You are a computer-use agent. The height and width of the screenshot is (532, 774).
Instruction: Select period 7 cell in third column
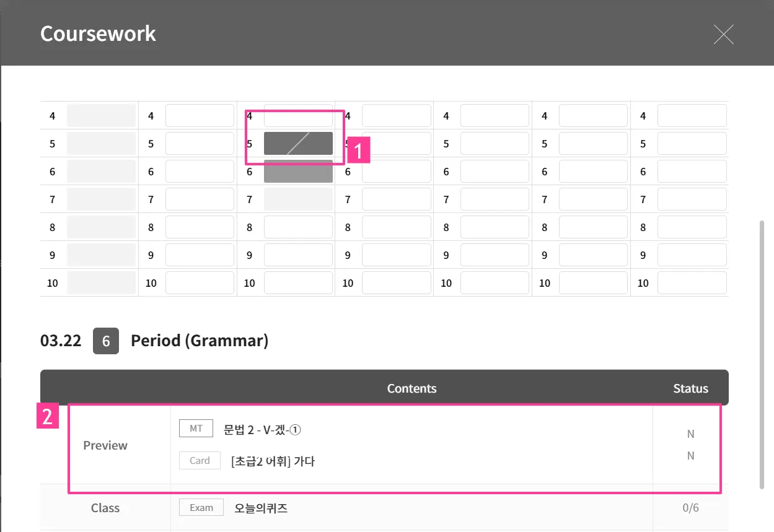[298, 199]
